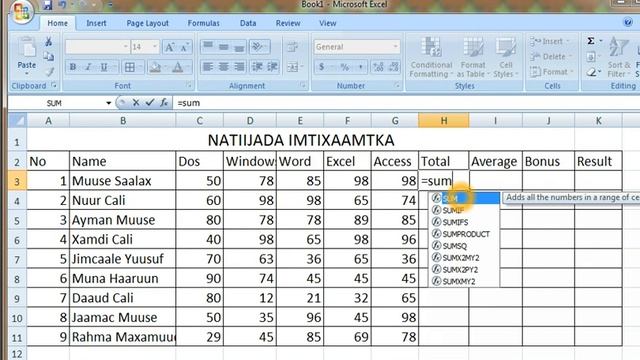Choose SUMPRODUCT from autocomplete list
Viewport: 640px width, 360px height.
click(464, 234)
